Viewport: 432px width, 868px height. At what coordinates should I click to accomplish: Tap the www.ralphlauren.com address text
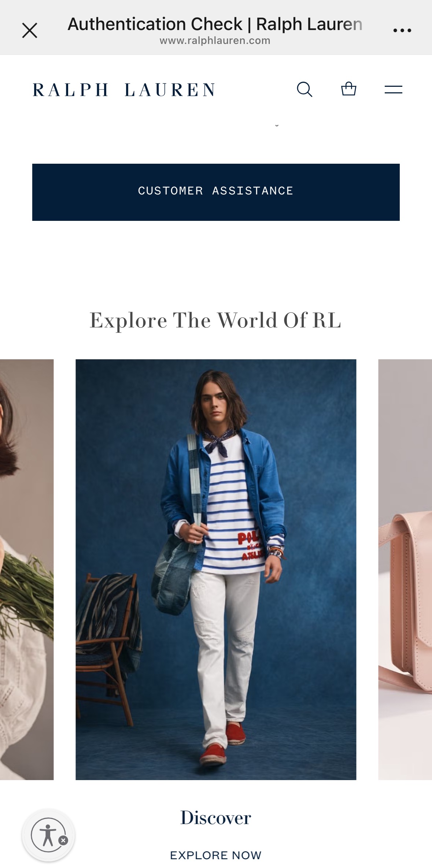tap(215, 41)
